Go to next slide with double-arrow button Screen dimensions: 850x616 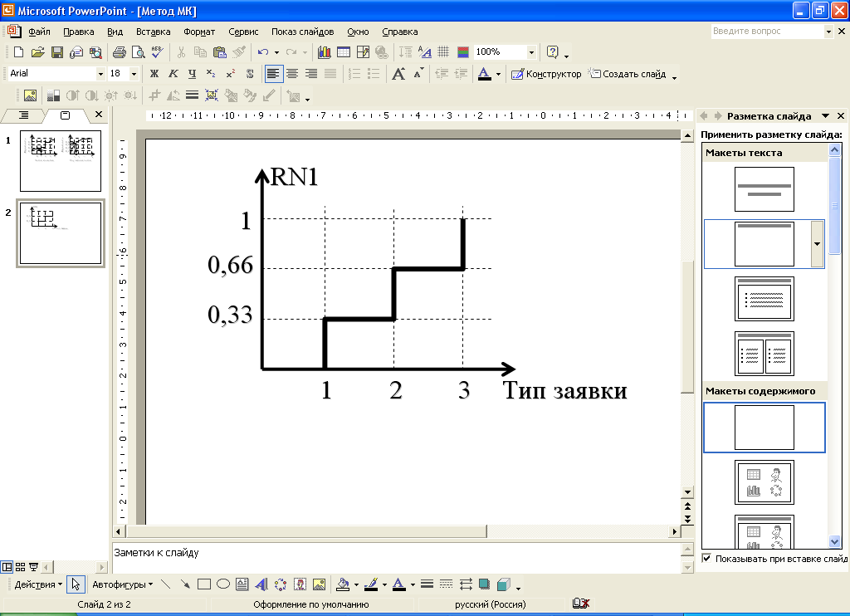687,518
